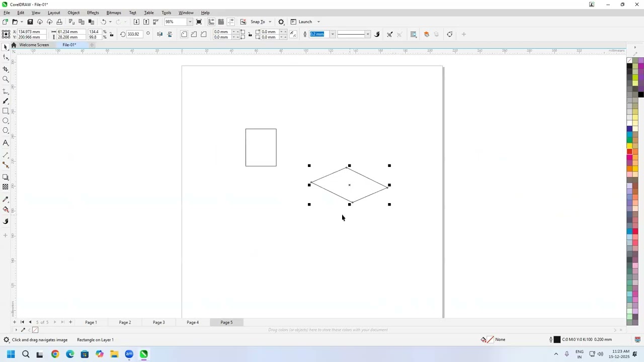Select the Transparency checkerboard tool
Screen dimensions: 644x362
[6, 187]
